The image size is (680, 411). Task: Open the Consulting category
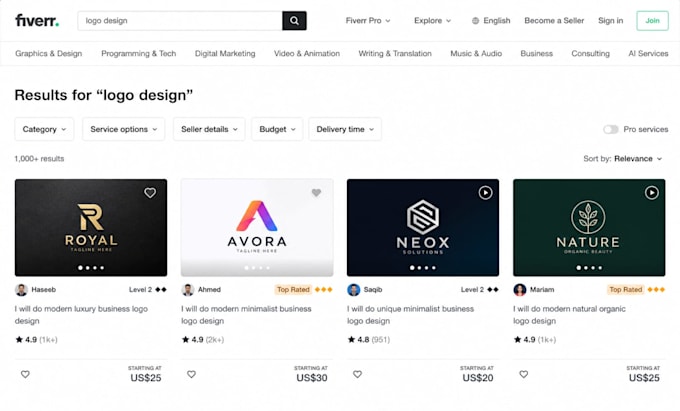[x=590, y=54]
